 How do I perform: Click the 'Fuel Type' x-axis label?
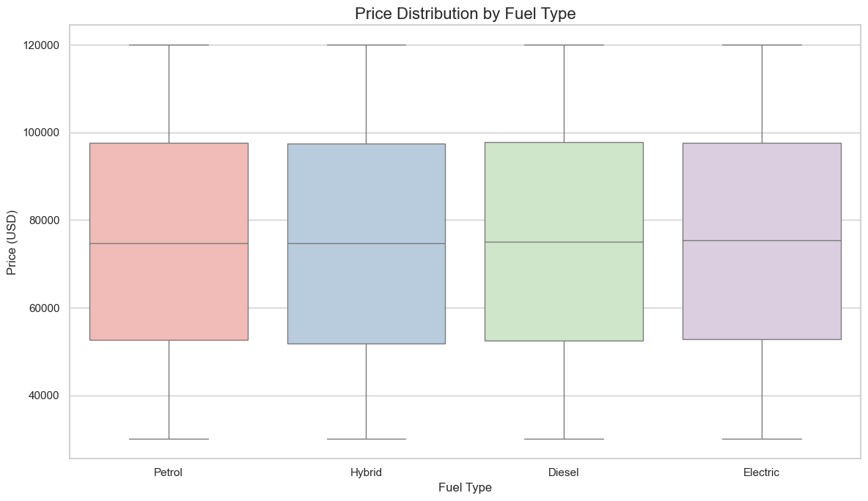(465, 488)
